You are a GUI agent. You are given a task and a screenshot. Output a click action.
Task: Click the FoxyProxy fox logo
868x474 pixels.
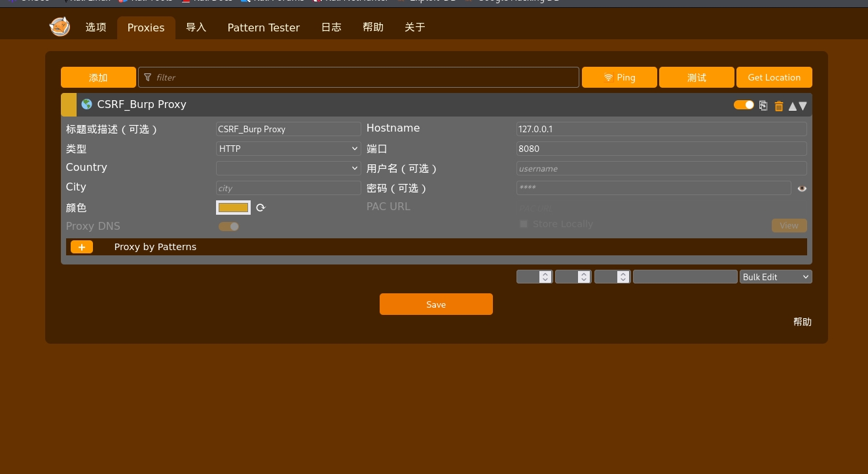tap(60, 27)
